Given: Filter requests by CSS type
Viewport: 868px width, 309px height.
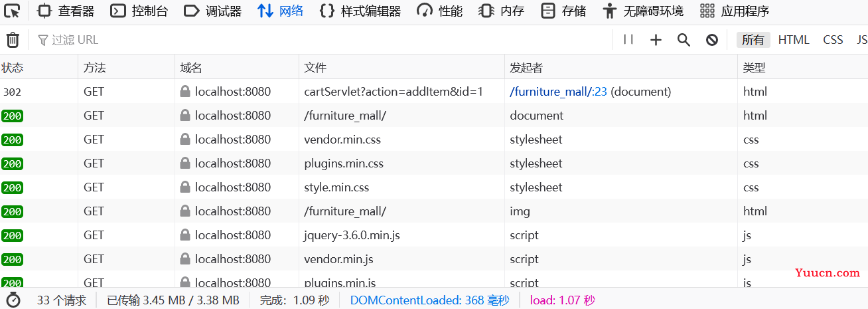Looking at the screenshot, I should (x=833, y=40).
